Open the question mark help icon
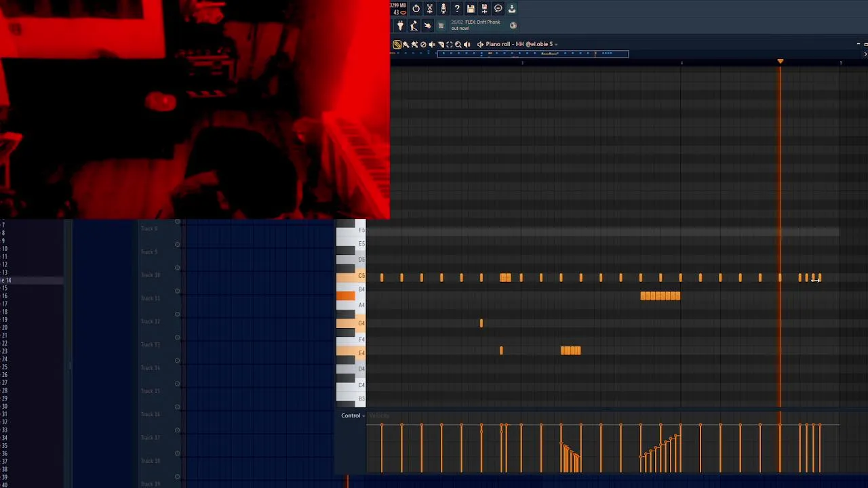 [457, 8]
